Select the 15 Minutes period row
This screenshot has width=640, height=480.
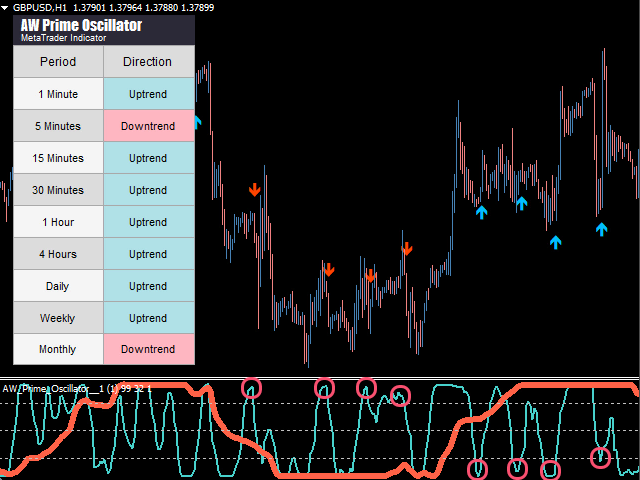(x=58, y=158)
